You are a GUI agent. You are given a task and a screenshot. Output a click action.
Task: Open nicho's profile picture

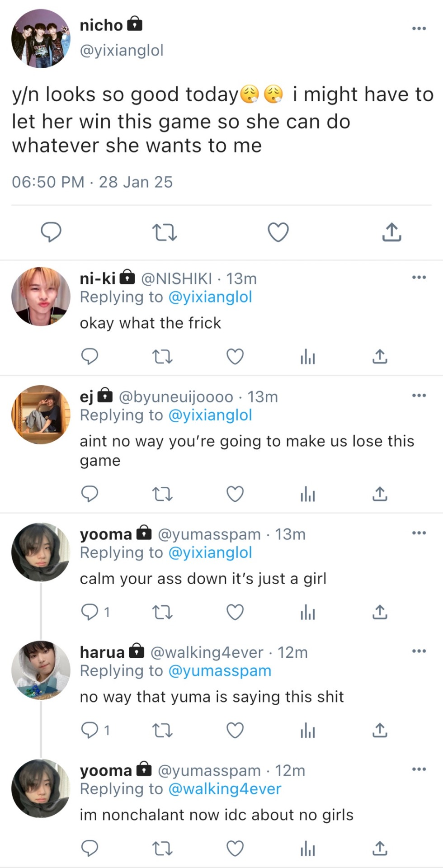click(41, 39)
